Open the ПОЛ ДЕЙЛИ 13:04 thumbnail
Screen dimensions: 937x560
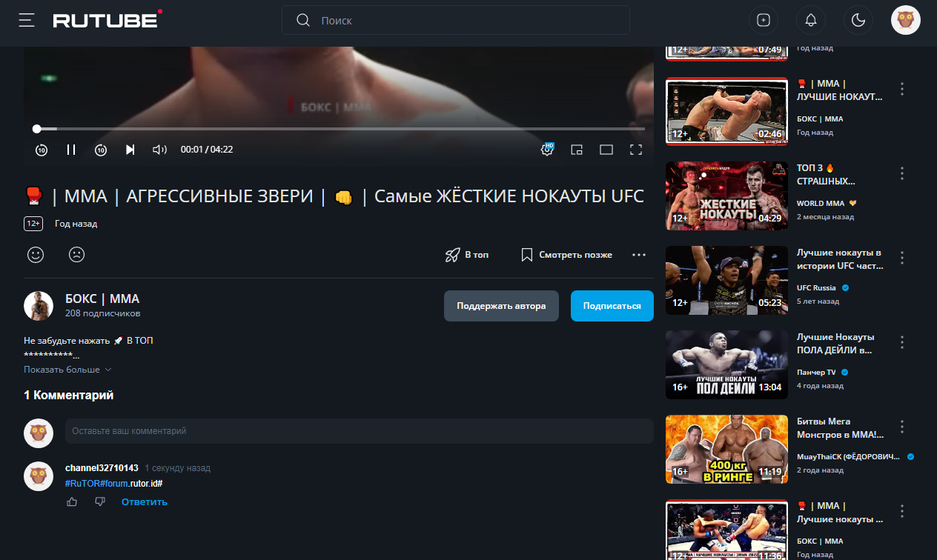pyautogui.click(x=726, y=365)
